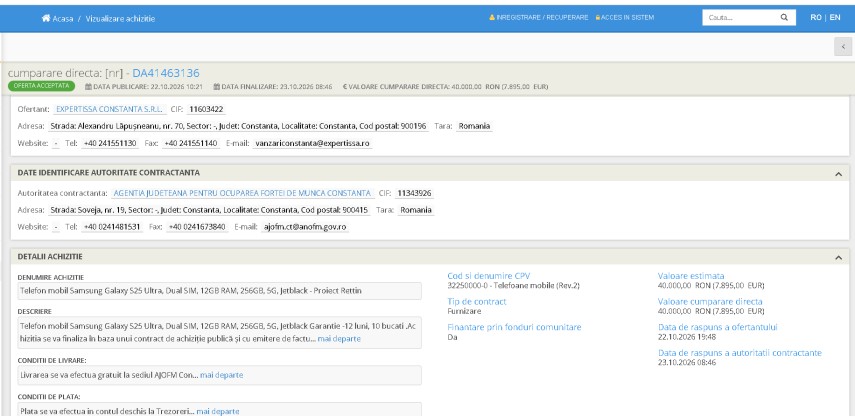This screenshot has height=416, width=855.
Task: Click Finantare prin fonduri comunitare label
Action: coord(514,327)
